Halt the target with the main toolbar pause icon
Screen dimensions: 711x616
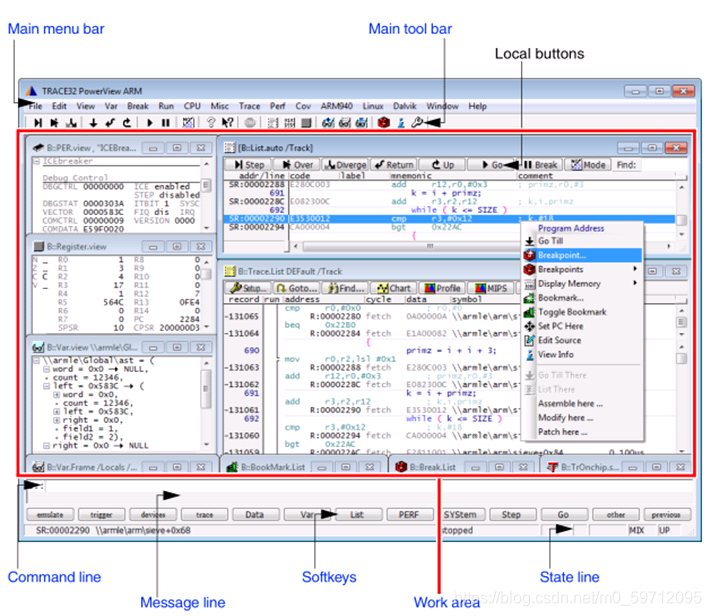(166, 122)
